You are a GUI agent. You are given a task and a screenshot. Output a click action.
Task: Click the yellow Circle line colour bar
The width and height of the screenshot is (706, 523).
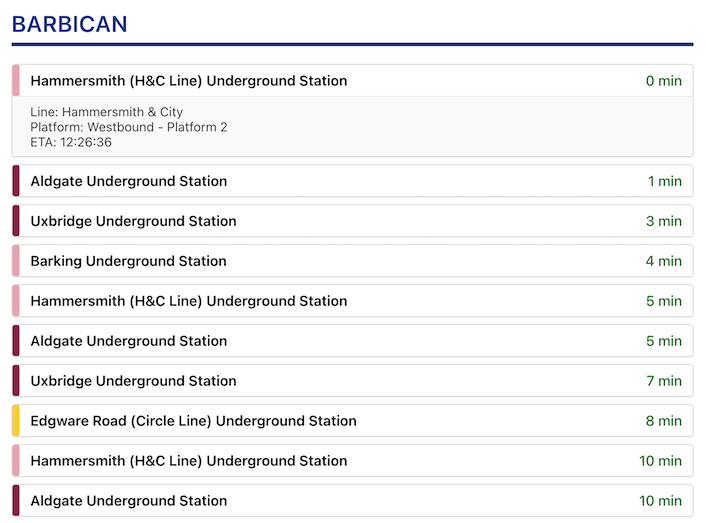(x=16, y=421)
